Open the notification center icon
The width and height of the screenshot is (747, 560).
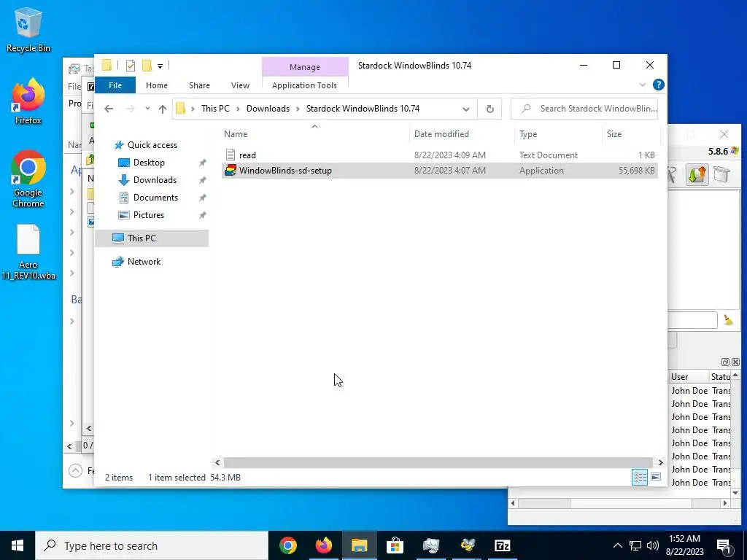tap(723, 546)
